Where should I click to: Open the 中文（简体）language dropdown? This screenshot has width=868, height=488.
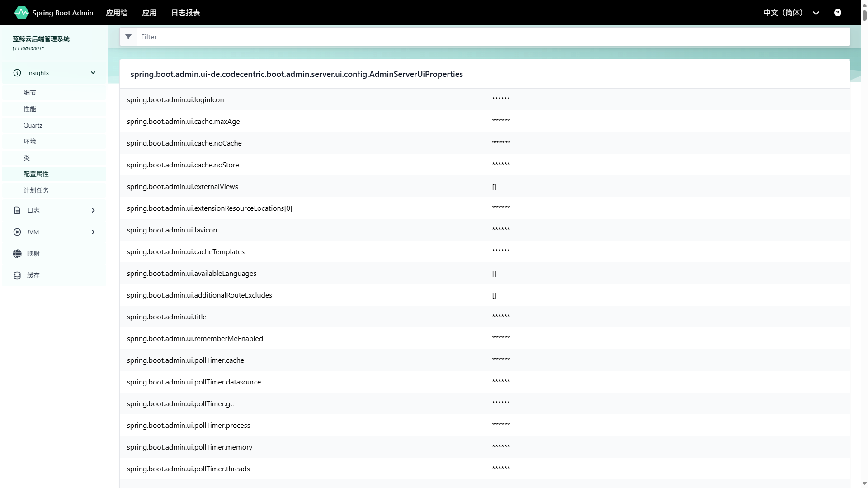pyautogui.click(x=791, y=13)
